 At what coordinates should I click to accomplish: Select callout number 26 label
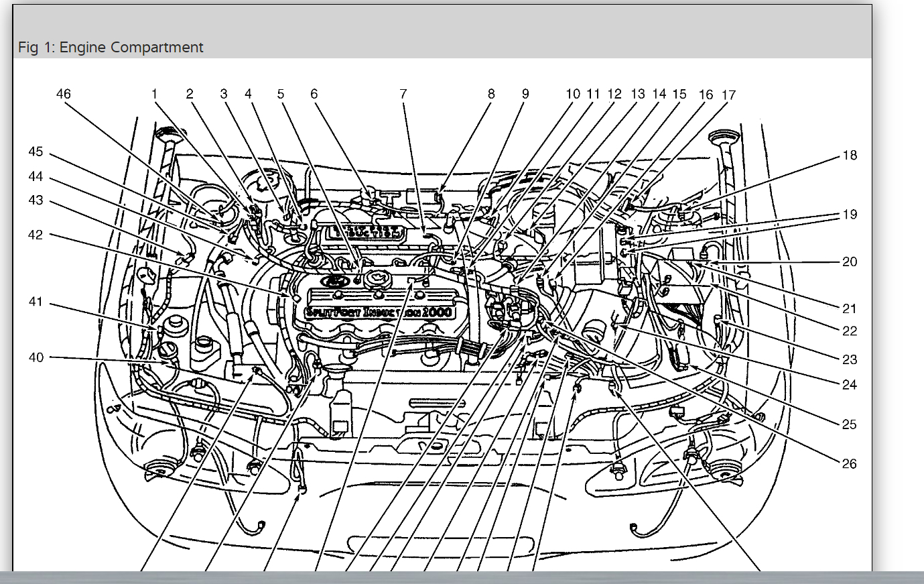[849, 464]
